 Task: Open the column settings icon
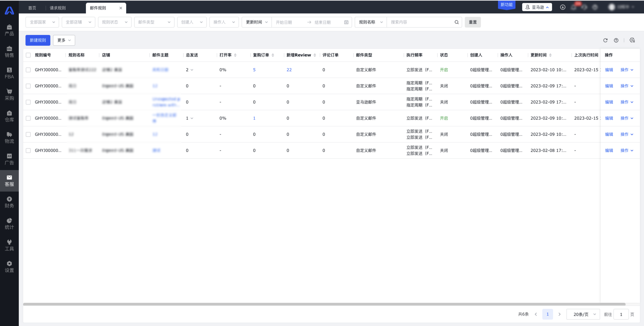[x=632, y=40]
